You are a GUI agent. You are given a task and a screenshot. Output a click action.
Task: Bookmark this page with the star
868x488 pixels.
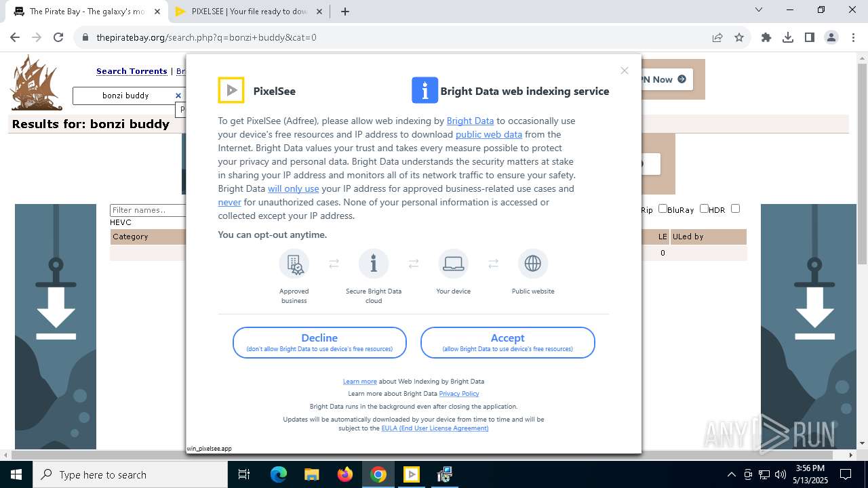tap(739, 38)
